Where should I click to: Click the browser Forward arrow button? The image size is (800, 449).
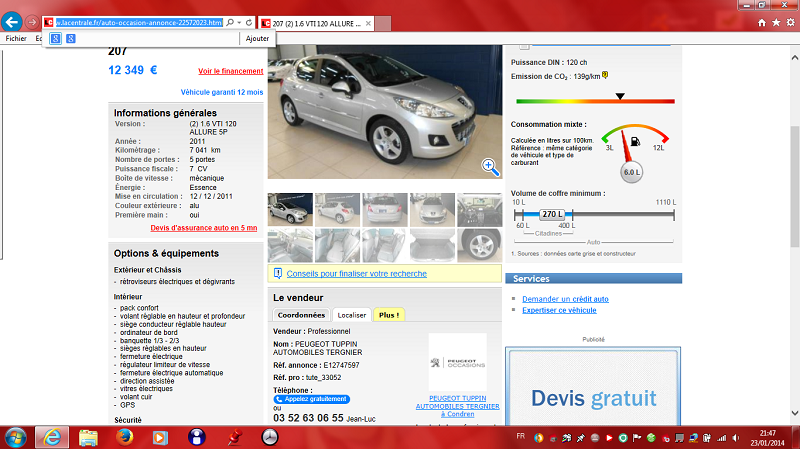32,22
